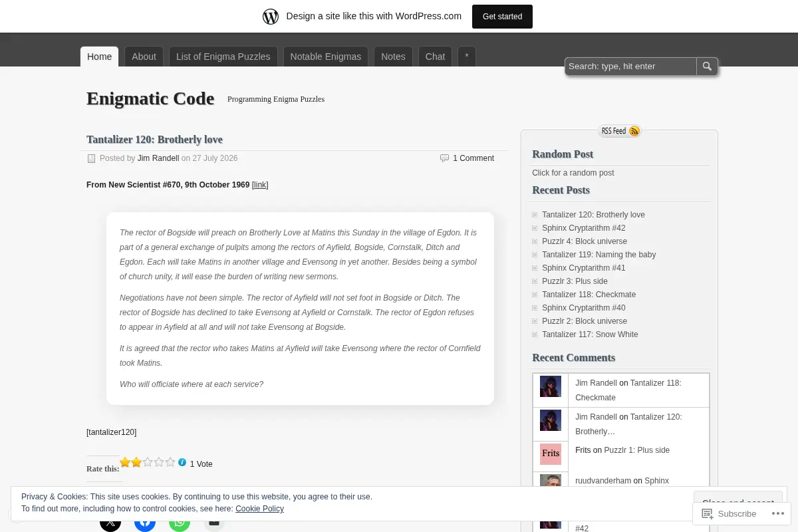The image size is (798, 532).
Task: Open the 1 Comment link
Action: click(x=473, y=158)
